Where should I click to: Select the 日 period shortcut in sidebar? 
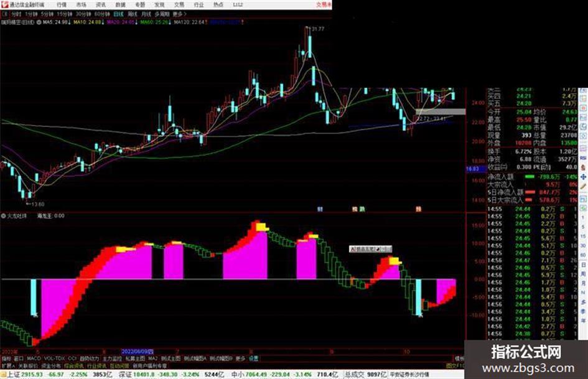point(583,265)
